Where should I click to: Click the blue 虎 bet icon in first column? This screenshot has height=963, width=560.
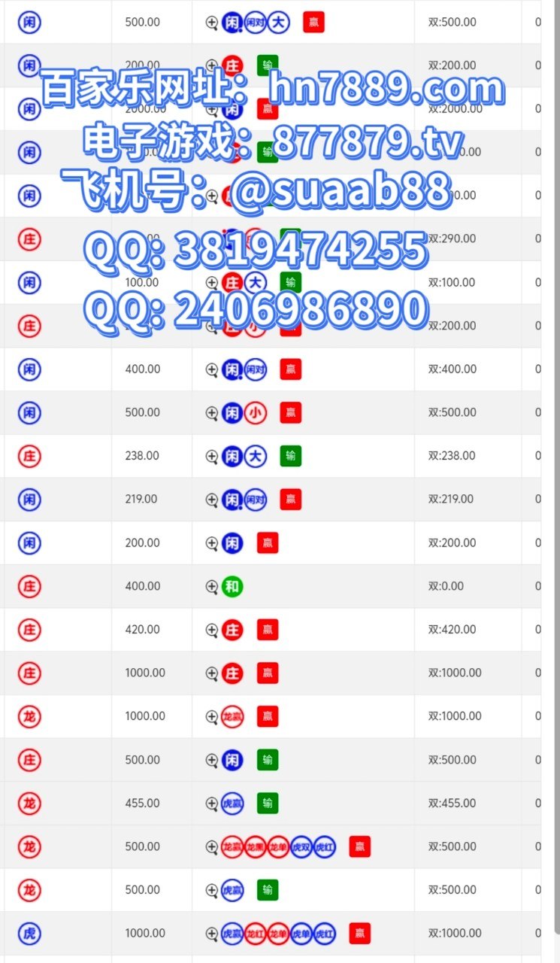[x=29, y=934]
